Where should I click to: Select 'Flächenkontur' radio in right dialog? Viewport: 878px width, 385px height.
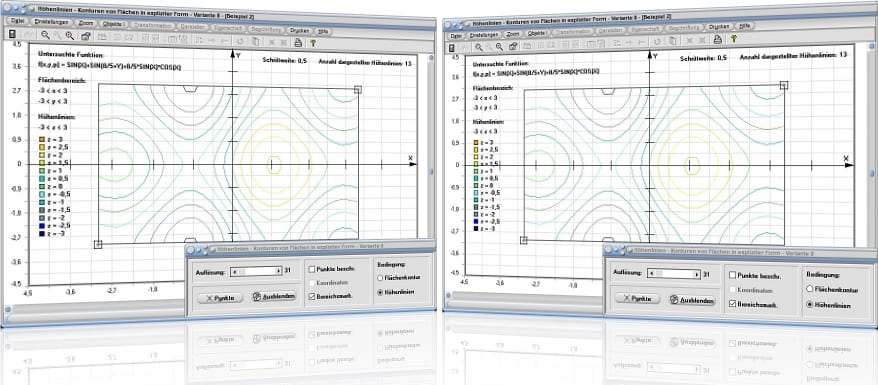pyautogui.click(x=809, y=289)
